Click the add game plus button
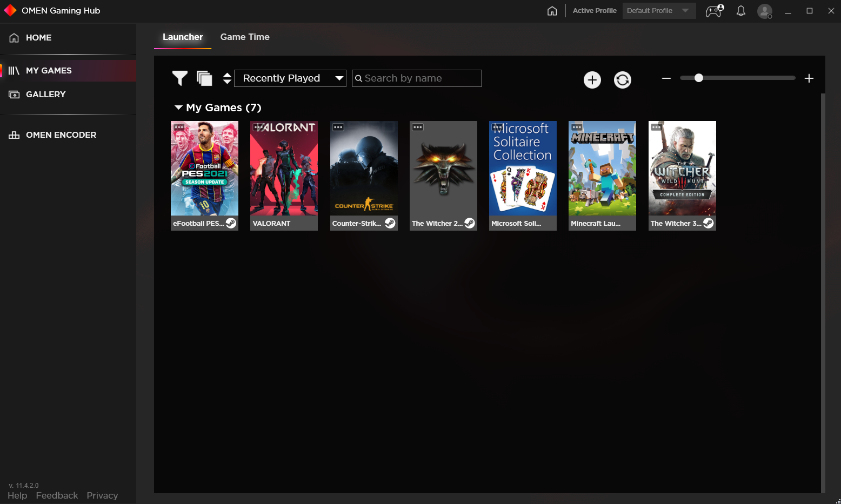The image size is (841, 504). [x=592, y=80]
